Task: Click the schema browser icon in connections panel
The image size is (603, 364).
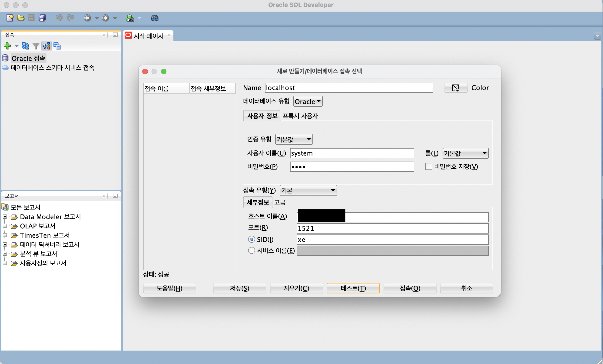Action: (46, 46)
